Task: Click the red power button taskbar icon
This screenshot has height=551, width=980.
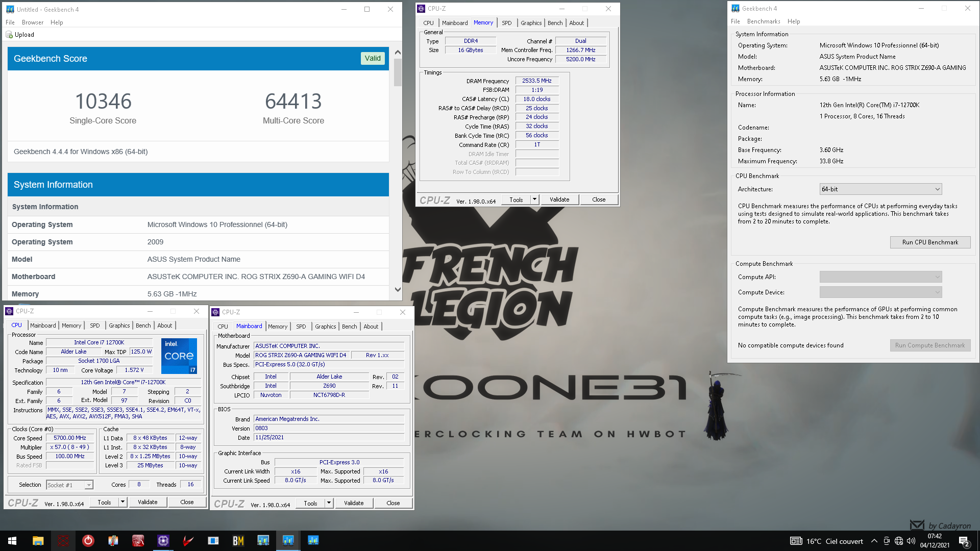Action: pyautogui.click(x=88, y=541)
